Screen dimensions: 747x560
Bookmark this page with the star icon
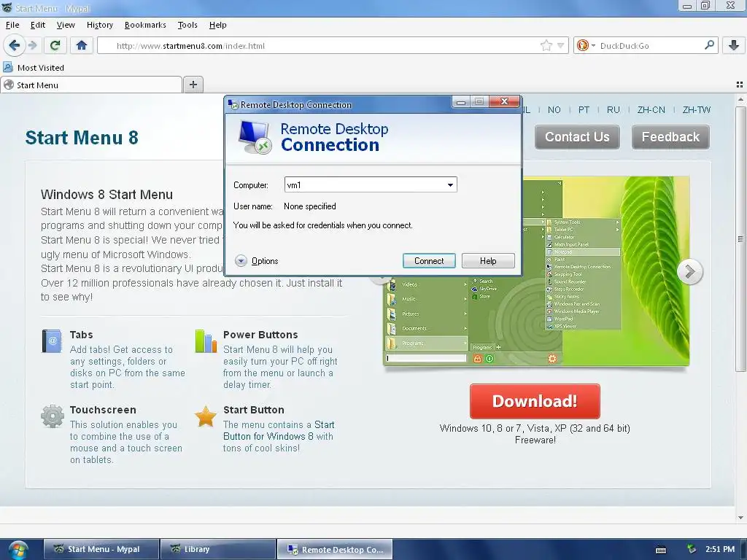pos(546,46)
